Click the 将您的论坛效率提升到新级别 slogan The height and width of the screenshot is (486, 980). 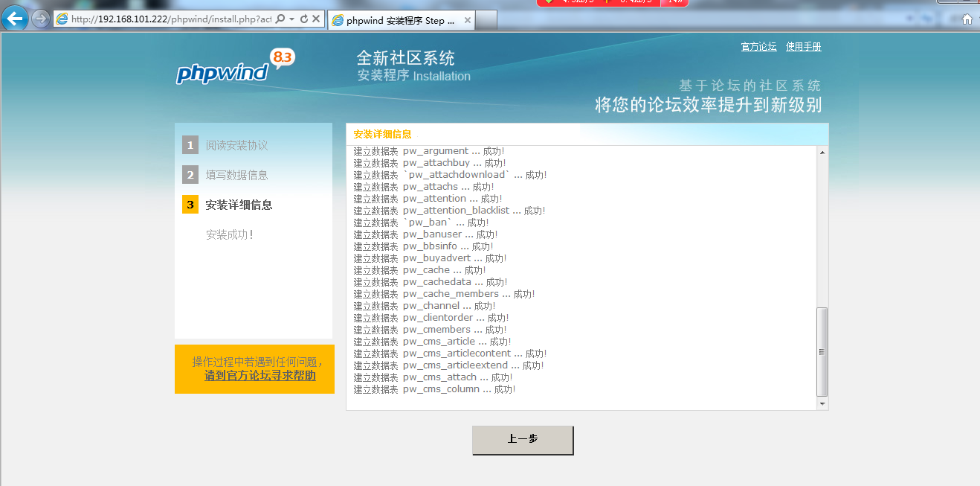tap(709, 105)
